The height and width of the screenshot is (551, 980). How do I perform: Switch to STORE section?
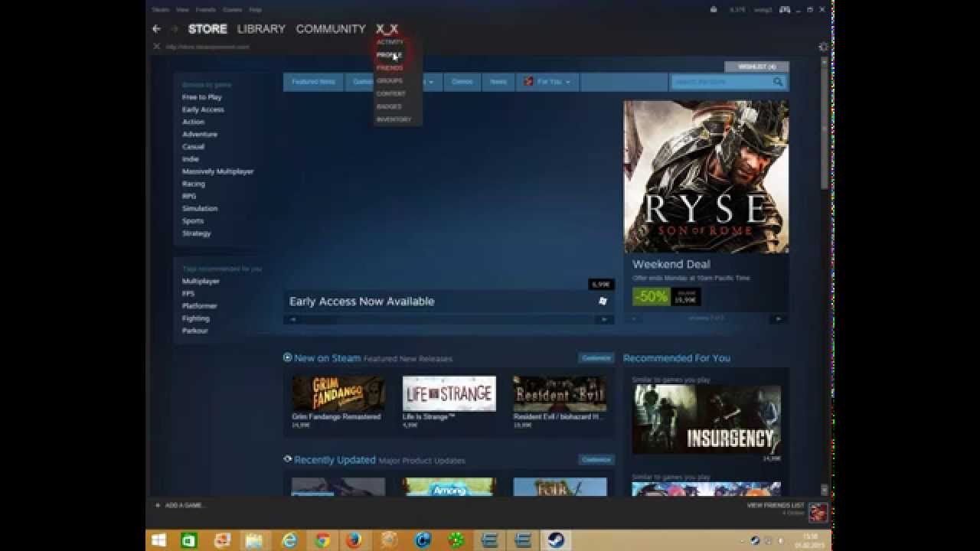click(x=207, y=29)
